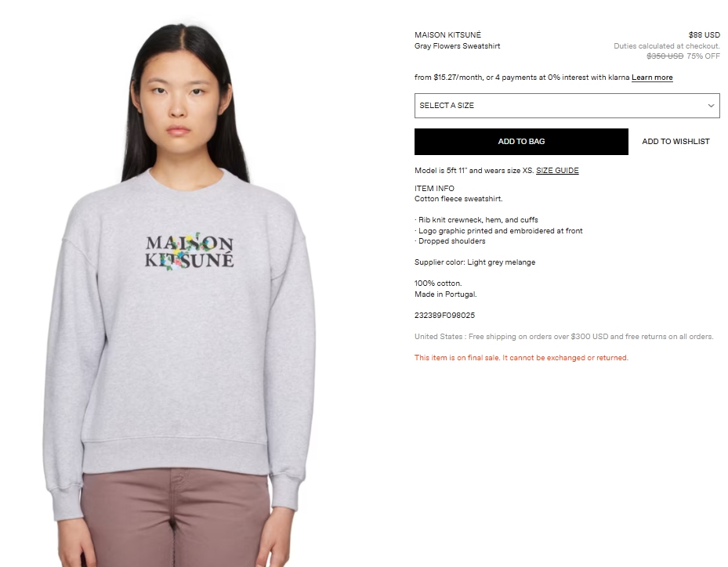This screenshot has width=728, height=567.
Task: Click the crossed-out $350 USD price
Action: tap(665, 56)
